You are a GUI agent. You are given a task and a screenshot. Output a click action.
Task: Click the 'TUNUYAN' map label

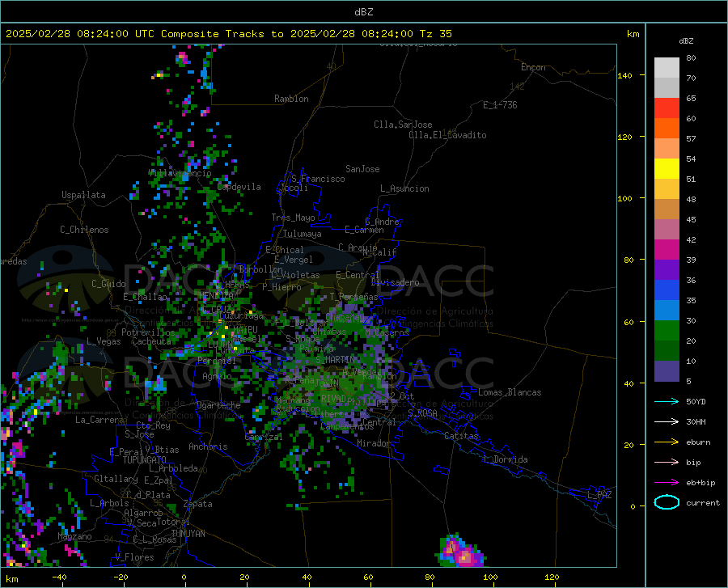[188, 534]
